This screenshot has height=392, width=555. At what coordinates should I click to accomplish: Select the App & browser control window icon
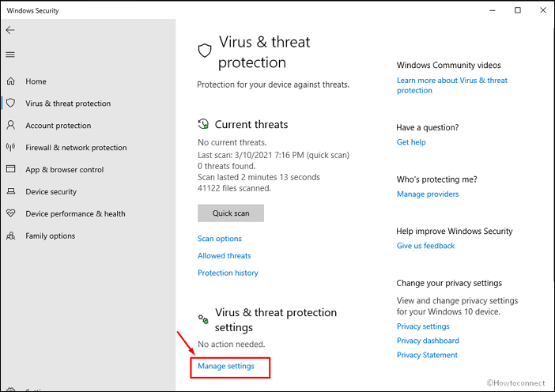[x=11, y=169]
